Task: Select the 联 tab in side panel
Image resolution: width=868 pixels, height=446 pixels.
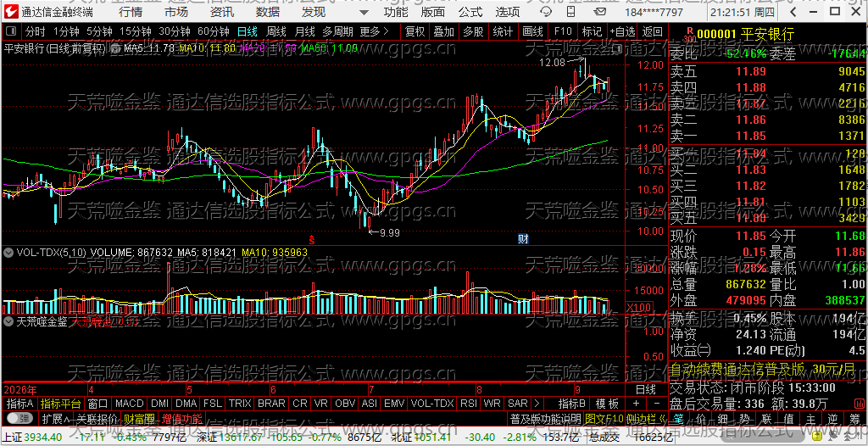Action: (766, 418)
